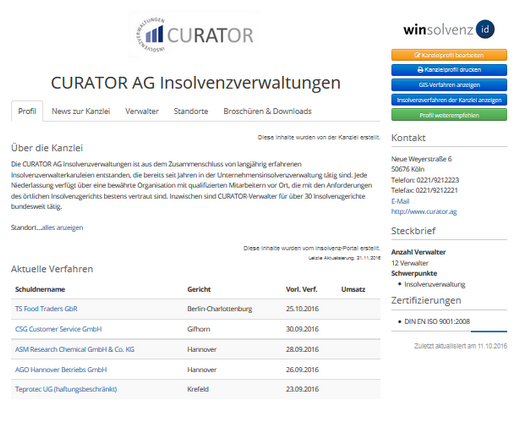Click address Neue Weyerstraße 6
519x426 pixels.
[421, 159]
